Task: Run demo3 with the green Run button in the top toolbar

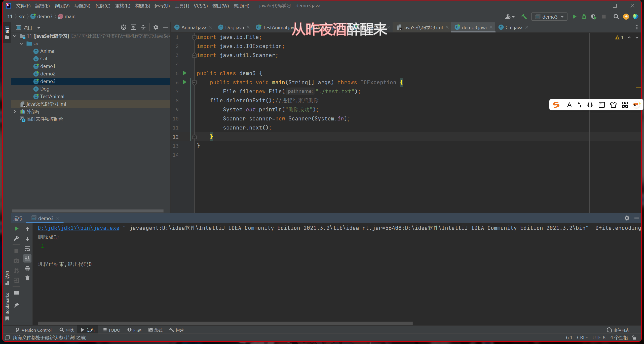Action: (x=574, y=17)
